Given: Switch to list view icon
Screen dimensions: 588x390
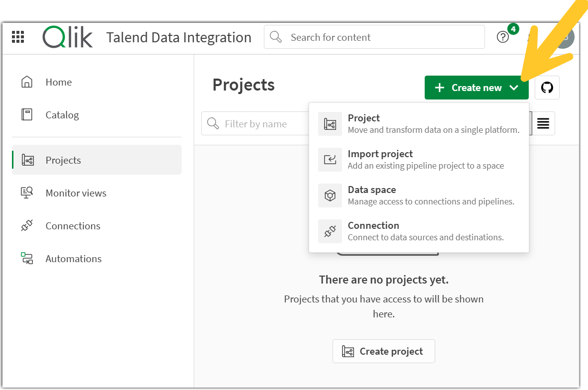Looking at the screenshot, I should [543, 123].
